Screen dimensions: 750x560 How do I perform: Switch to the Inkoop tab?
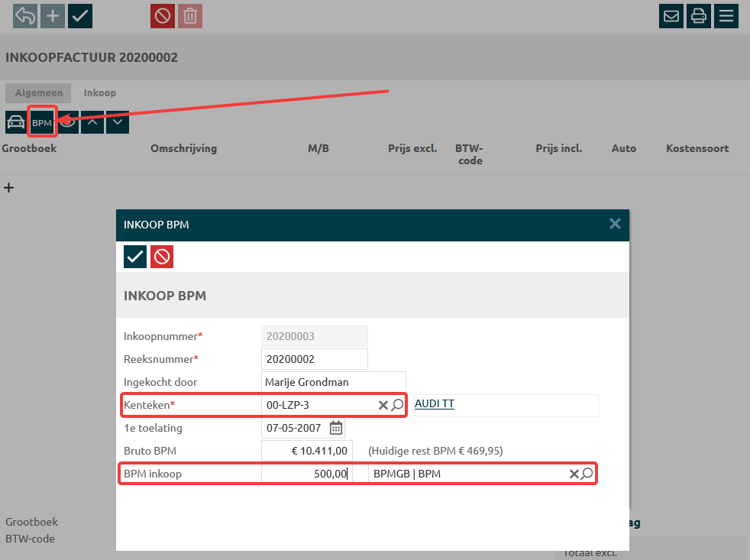coord(100,93)
